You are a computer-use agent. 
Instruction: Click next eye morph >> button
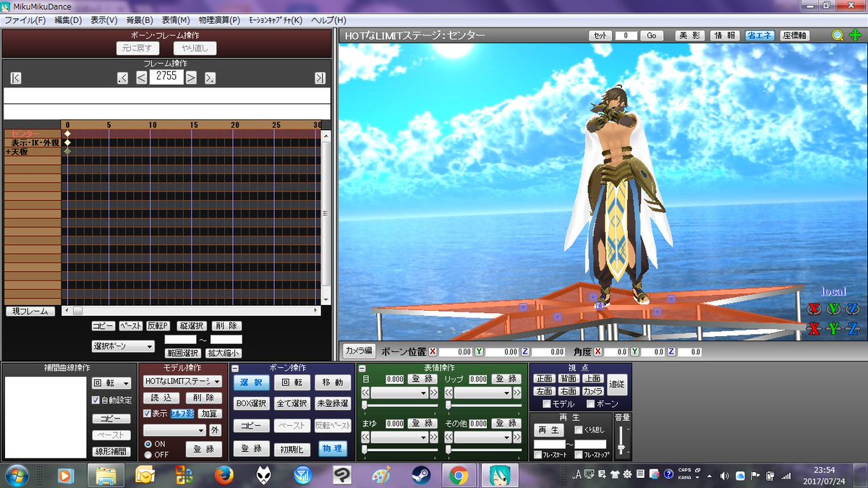(434, 393)
